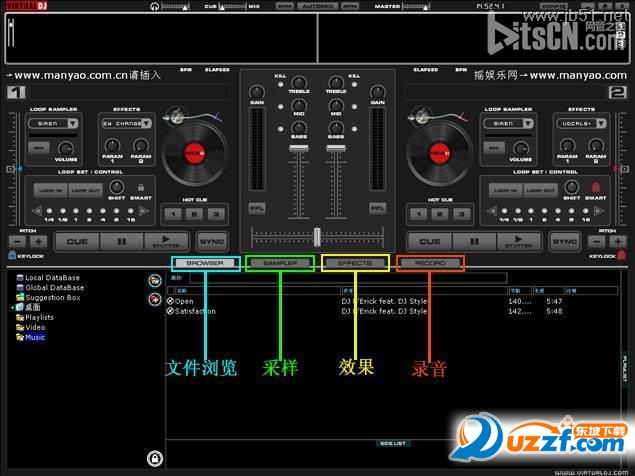Toggle left deck SMART loop lock
This screenshot has height=476, width=635.
point(141,188)
